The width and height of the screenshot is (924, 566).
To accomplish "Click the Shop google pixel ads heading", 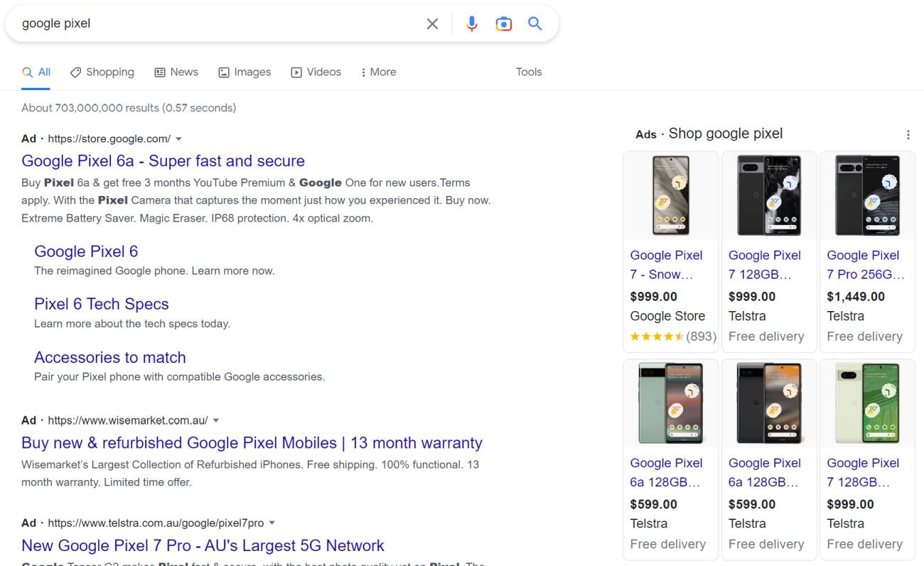I will pyautogui.click(x=725, y=134).
